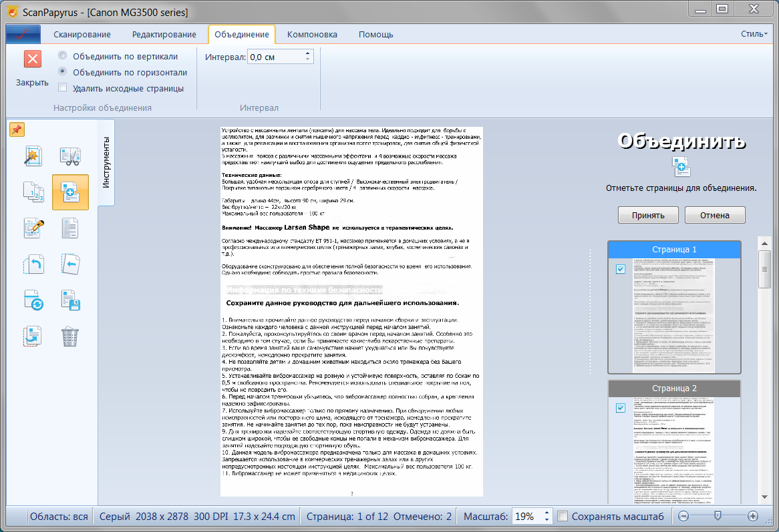Click the Область: вся status entry

59,516
